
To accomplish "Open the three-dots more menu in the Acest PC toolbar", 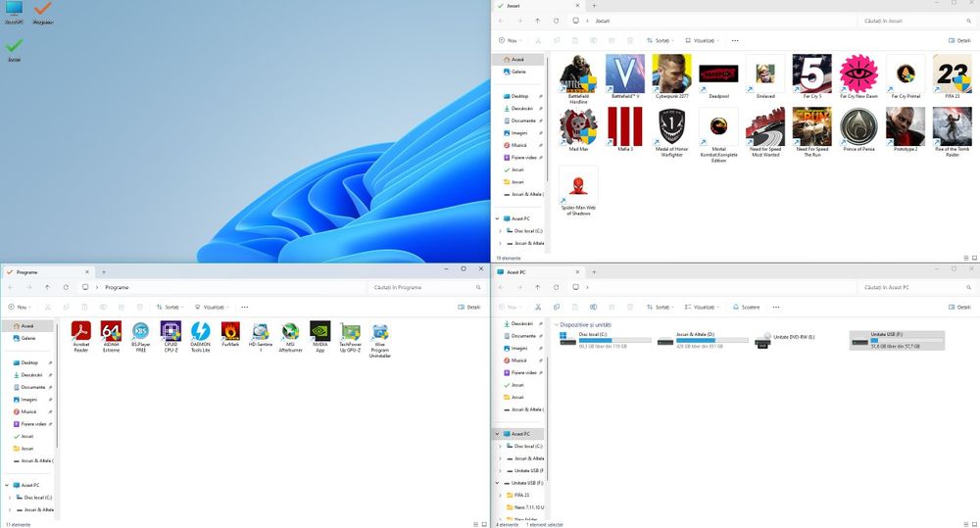I will pos(776,308).
